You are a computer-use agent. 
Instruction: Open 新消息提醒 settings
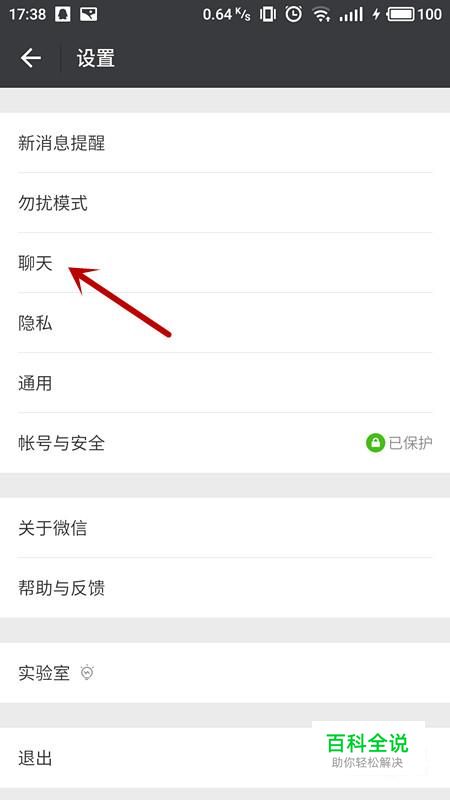(x=225, y=143)
